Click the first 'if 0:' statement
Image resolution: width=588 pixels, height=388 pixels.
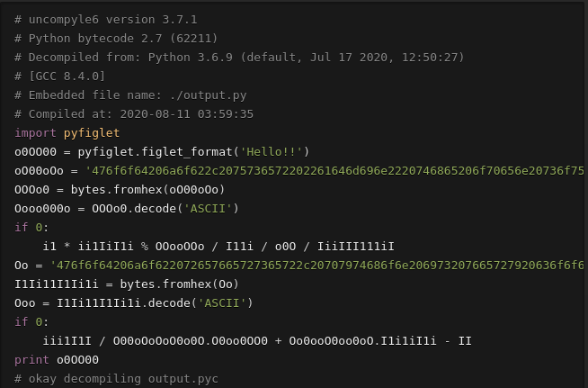pyautogui.click(x=31, y=227)
